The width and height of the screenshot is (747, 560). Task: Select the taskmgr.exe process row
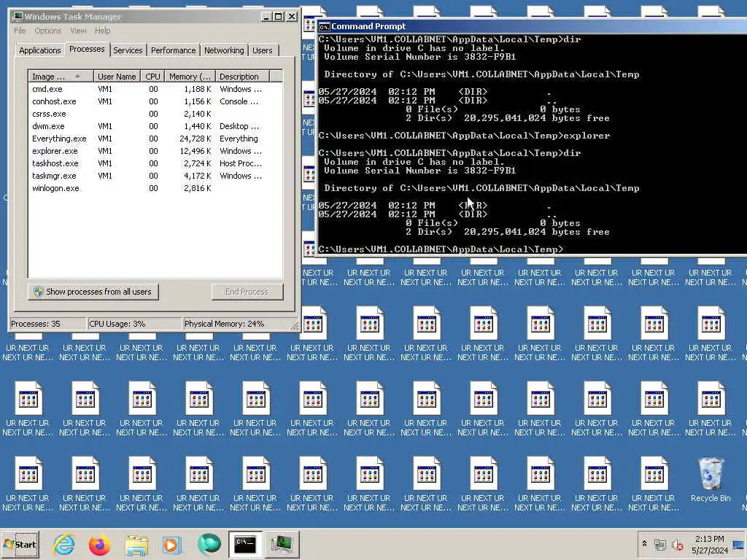155,176
